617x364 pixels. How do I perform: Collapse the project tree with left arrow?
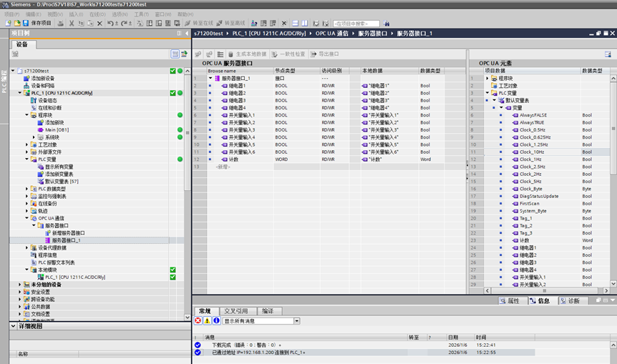(187, 34)
